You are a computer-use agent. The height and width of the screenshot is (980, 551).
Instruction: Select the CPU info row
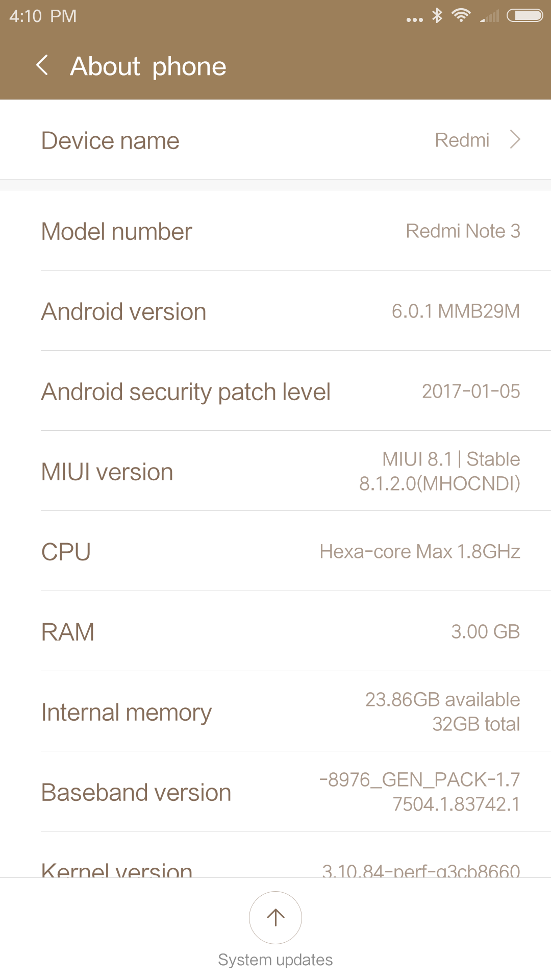tap(275, 552)
